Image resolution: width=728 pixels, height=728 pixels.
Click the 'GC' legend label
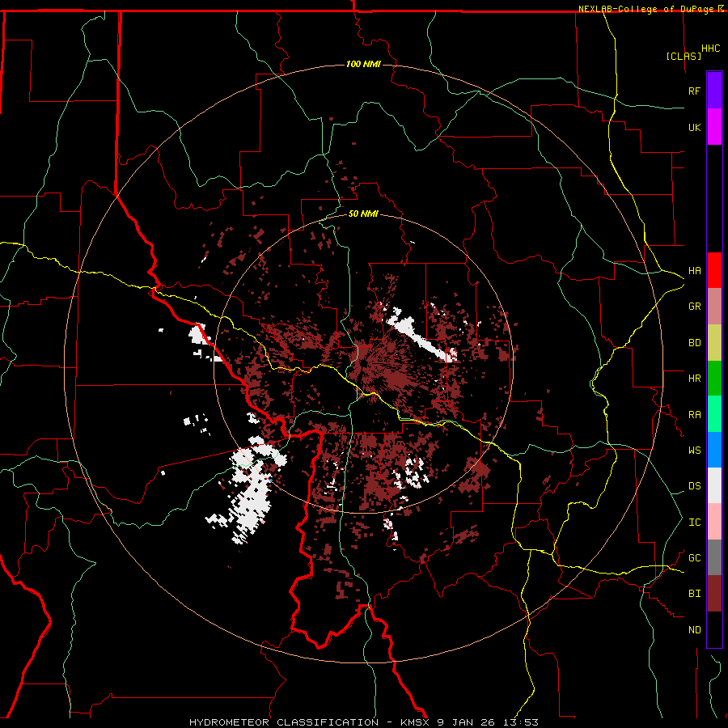tap(694, 558)
